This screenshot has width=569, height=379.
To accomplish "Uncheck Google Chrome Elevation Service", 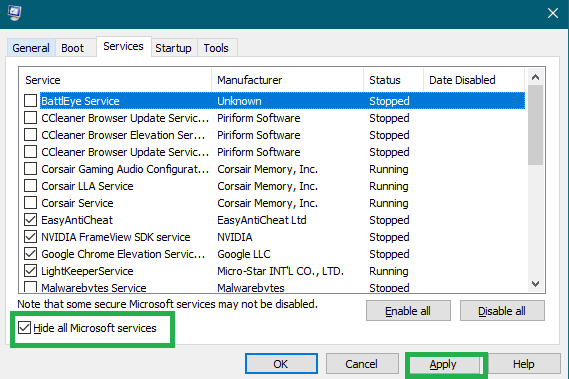I will click(30, 254).
